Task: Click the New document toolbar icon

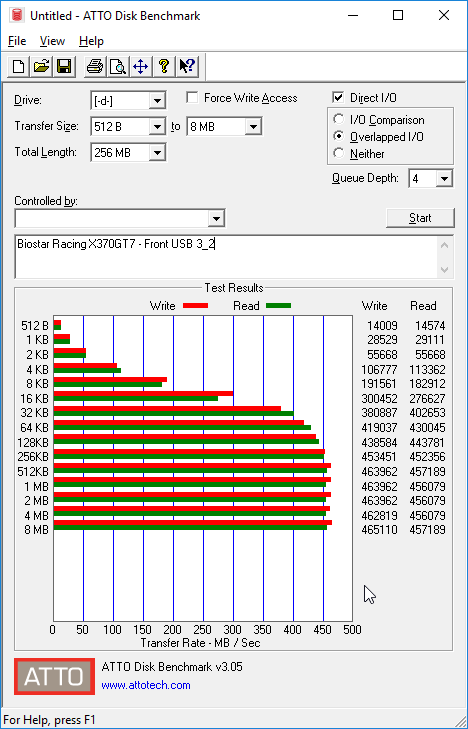Action: pos(19,66)
